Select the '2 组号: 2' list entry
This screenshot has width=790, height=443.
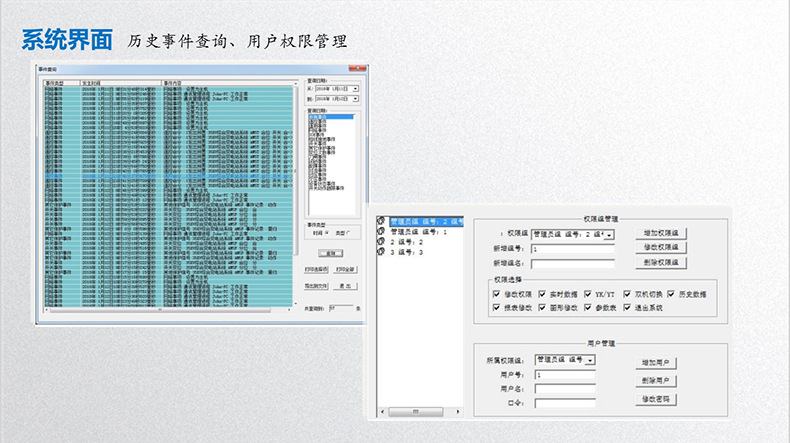coord(407,242)
